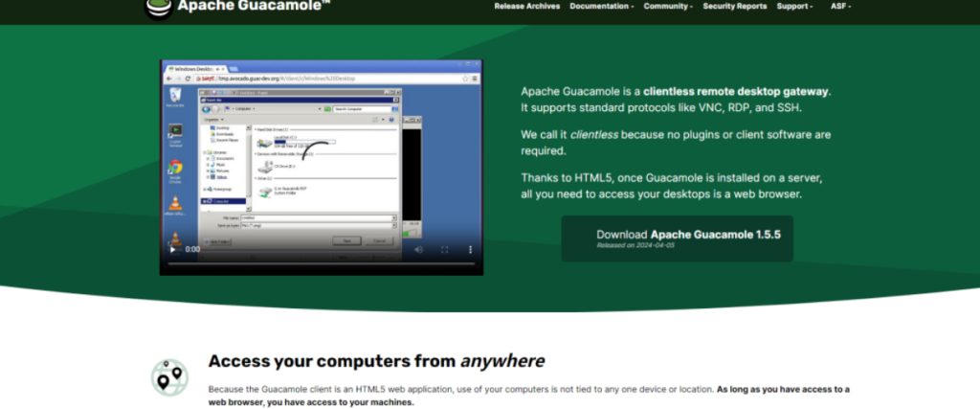The image size is (980, 409).
Task: Click the Apache Guacamole bowl logo
Action: coord(158,8)
